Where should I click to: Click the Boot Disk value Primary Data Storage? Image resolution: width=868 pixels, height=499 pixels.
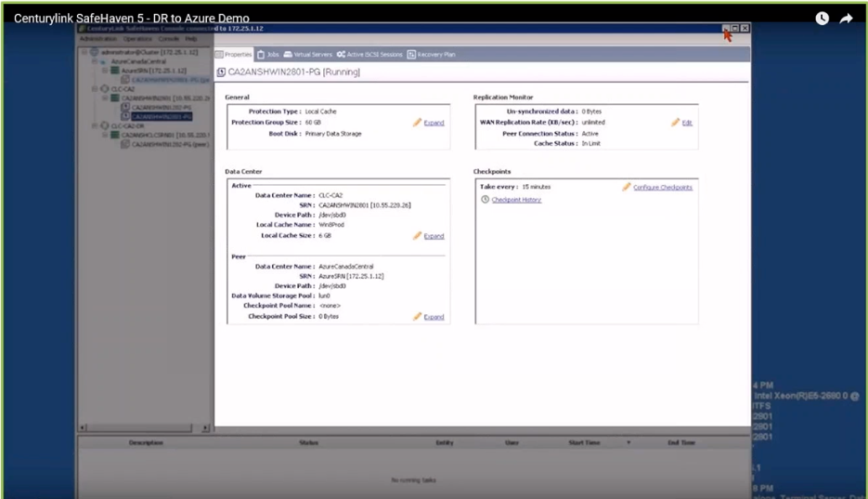pyautogui.click(x=332, y=134)
